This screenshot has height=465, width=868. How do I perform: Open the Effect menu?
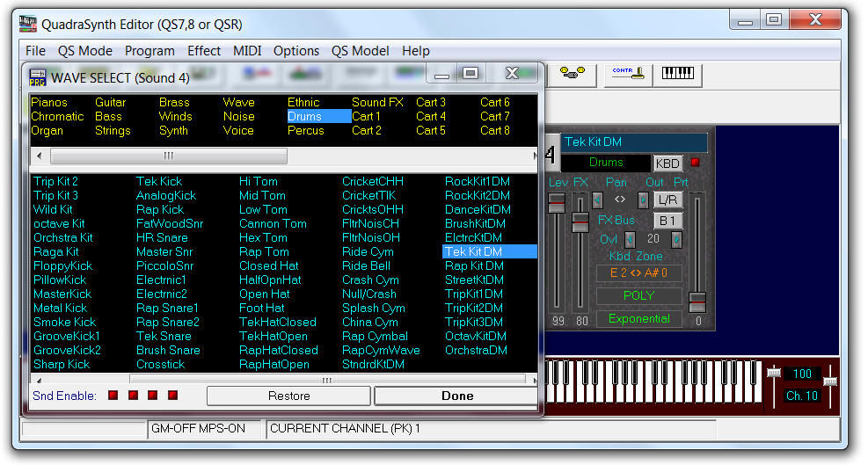[204, 51]
